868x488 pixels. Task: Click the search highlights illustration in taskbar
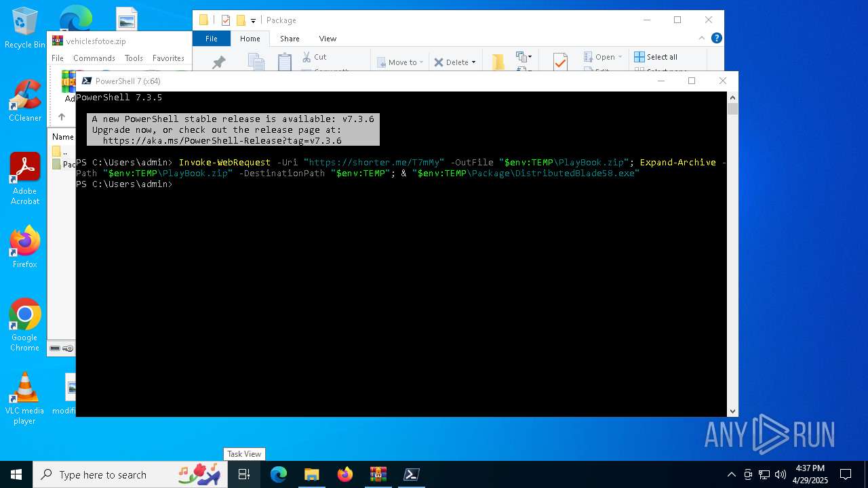(x=199, y=473)
